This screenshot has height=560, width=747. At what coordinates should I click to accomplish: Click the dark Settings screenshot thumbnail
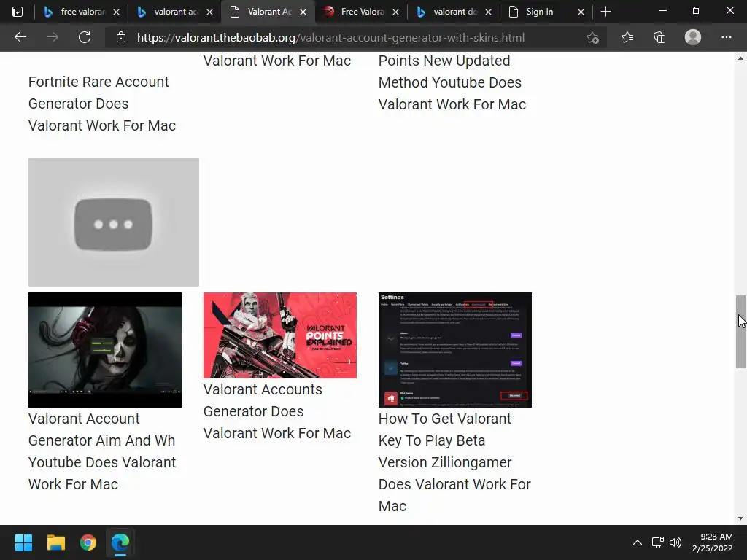[455, 350]
